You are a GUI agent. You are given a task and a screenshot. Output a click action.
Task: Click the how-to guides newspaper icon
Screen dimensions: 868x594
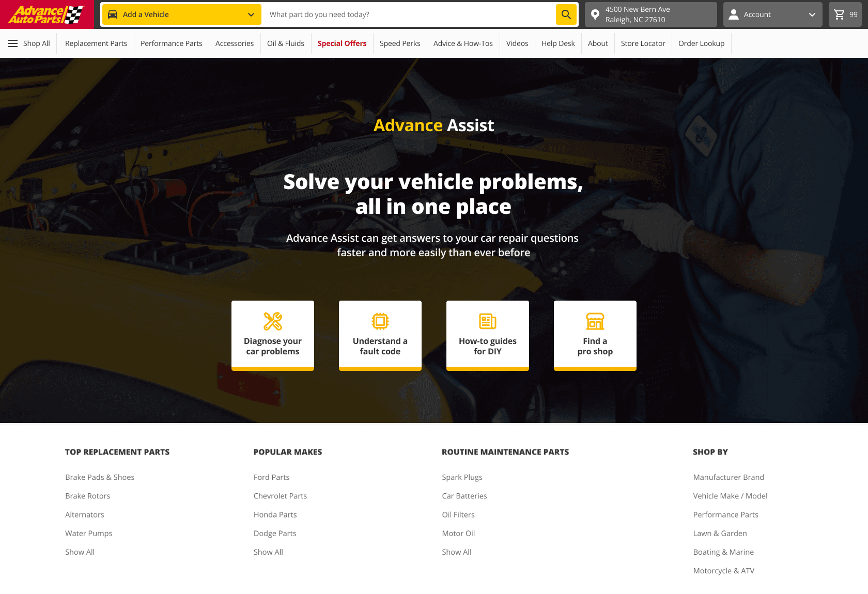[488, 321]
